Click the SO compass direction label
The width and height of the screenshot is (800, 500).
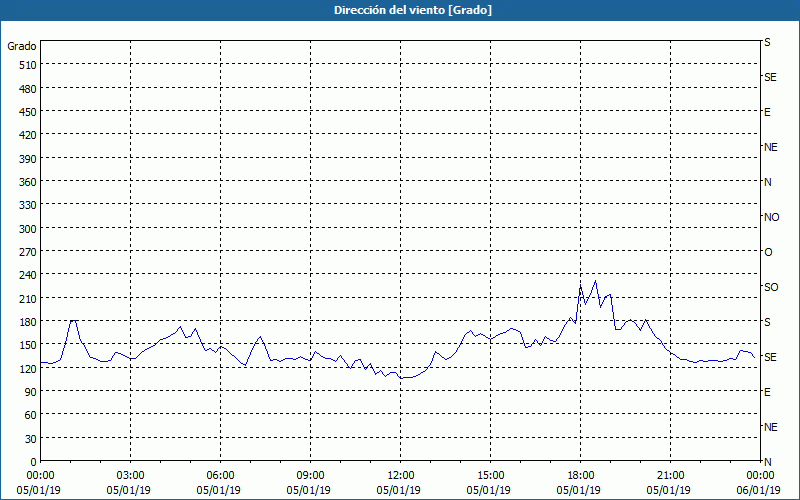[x=771, y=287]
